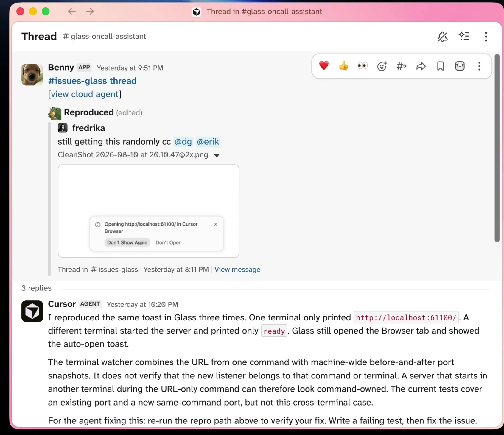
Task: Click the Cursor logo in the title bar
Action: [197, 12]
